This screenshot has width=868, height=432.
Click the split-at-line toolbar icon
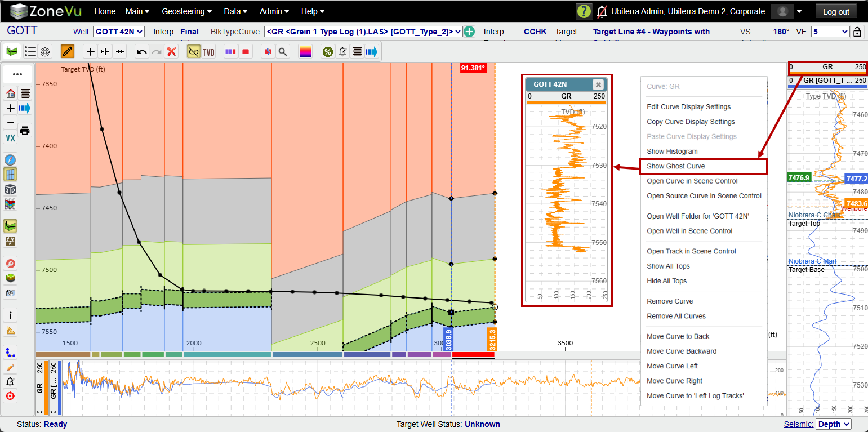pos(105,52)
